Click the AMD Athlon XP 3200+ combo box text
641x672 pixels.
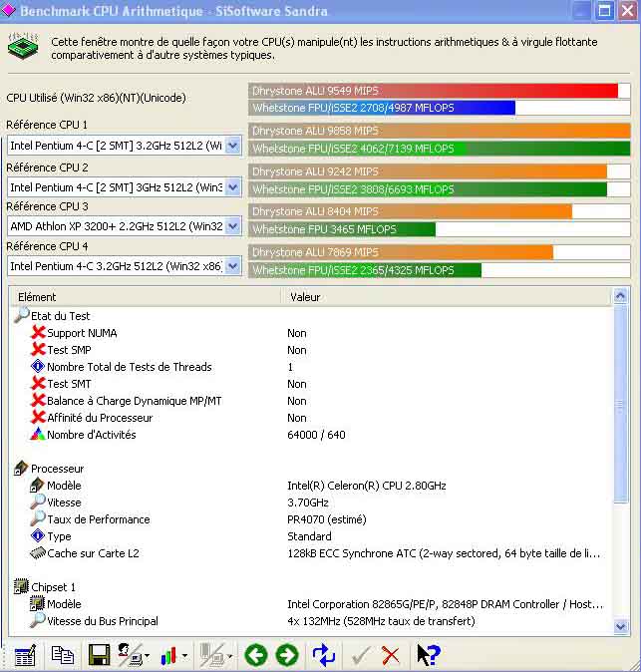point(116,226)
